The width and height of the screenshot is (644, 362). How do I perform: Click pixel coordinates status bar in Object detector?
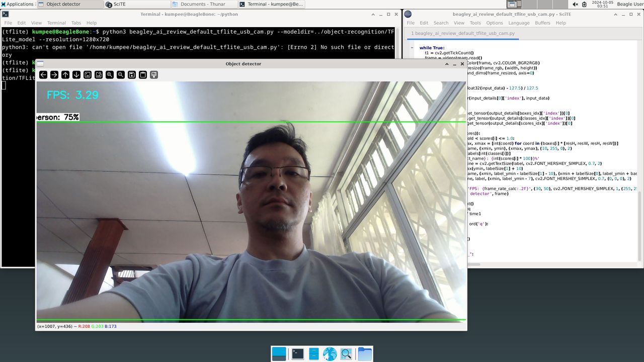click(76, 326)
